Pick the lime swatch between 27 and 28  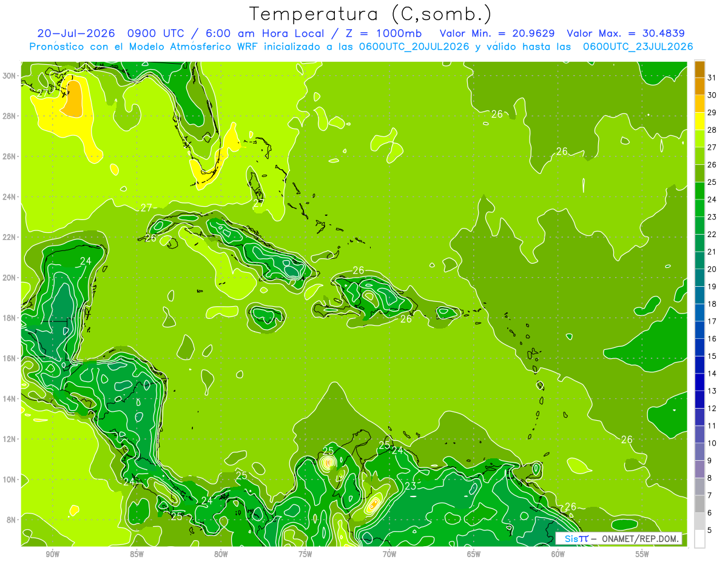tap(699, 138)
